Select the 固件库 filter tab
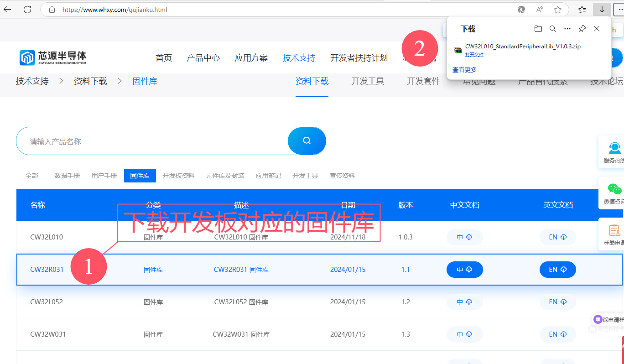This screenshot has width=624, height=364. [x=140, y=176]
